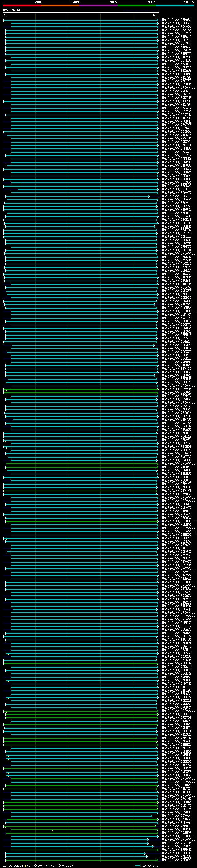This screenshot has height=868, width=197.
Task: Open the UniRef100_P42795 hit
Action: [x=176, y=77]
